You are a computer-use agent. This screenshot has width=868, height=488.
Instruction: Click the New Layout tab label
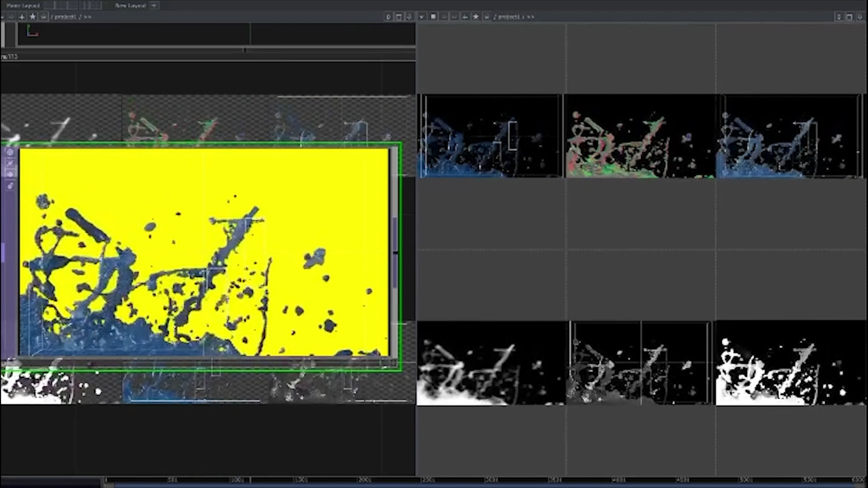[x=130, y=5]
